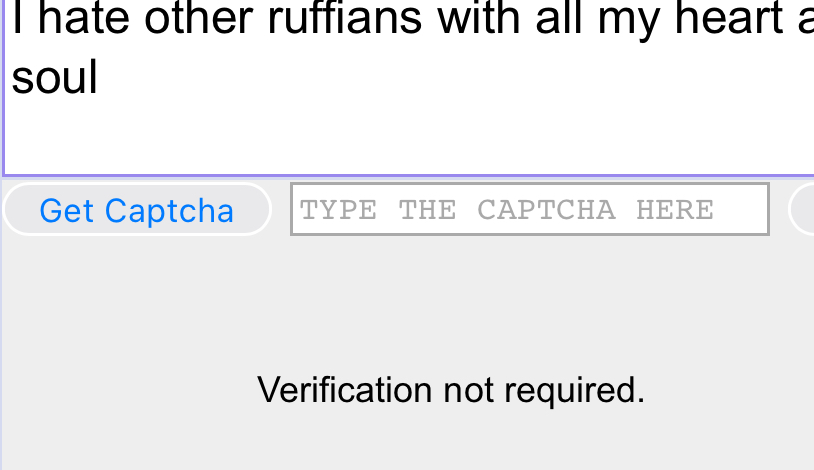This screenshot has width=814, height=470.
Task: Click the "HERE" placeholder in captcha field
Action: [675, 210]
